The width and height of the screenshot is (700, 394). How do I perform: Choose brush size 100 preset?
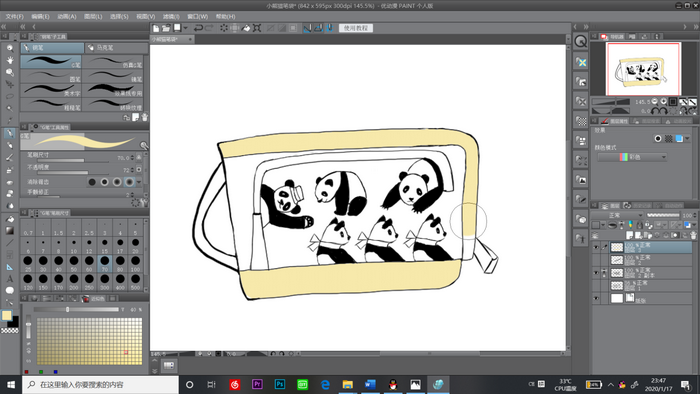135,263
